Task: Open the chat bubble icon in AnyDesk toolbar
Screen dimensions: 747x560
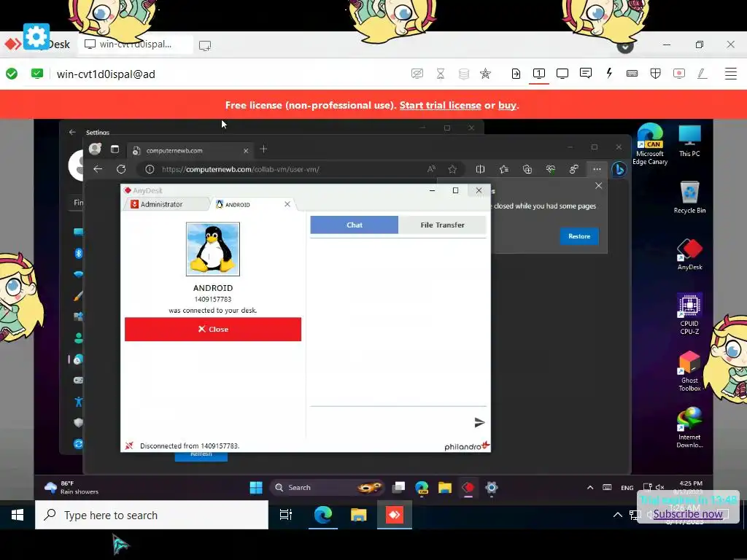Action: (x=586, y=74)
